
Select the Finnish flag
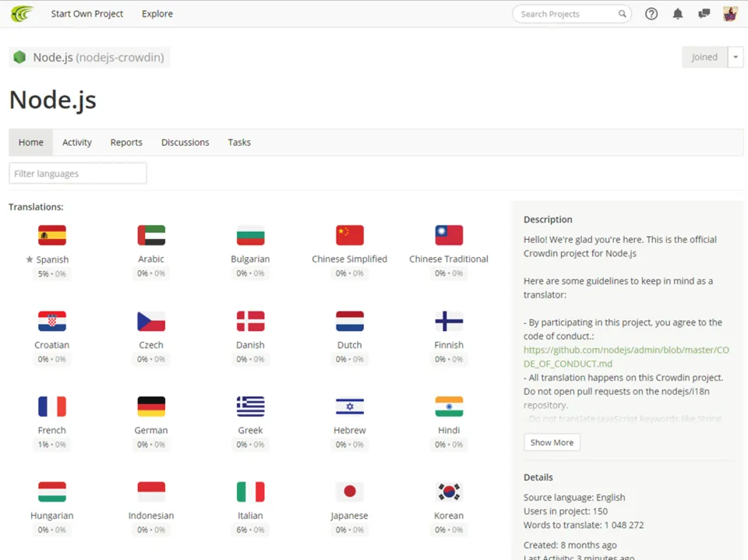coord(449,321)
